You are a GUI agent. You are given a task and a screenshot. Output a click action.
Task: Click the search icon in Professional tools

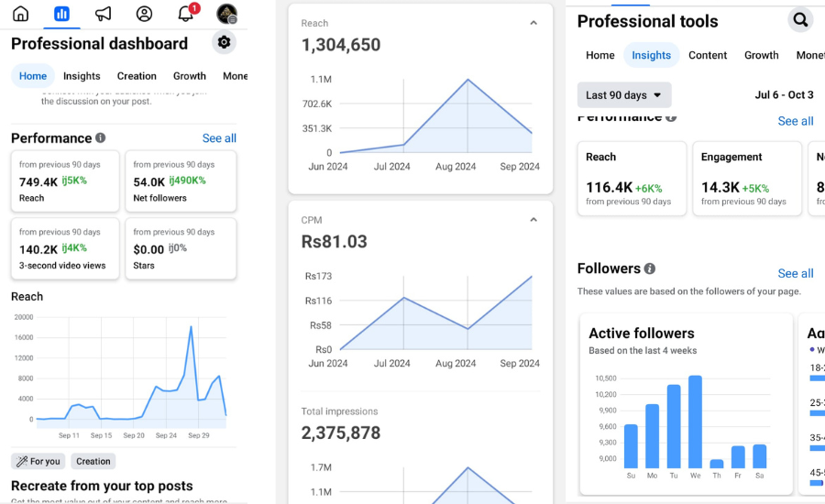(x=800, y=20)
